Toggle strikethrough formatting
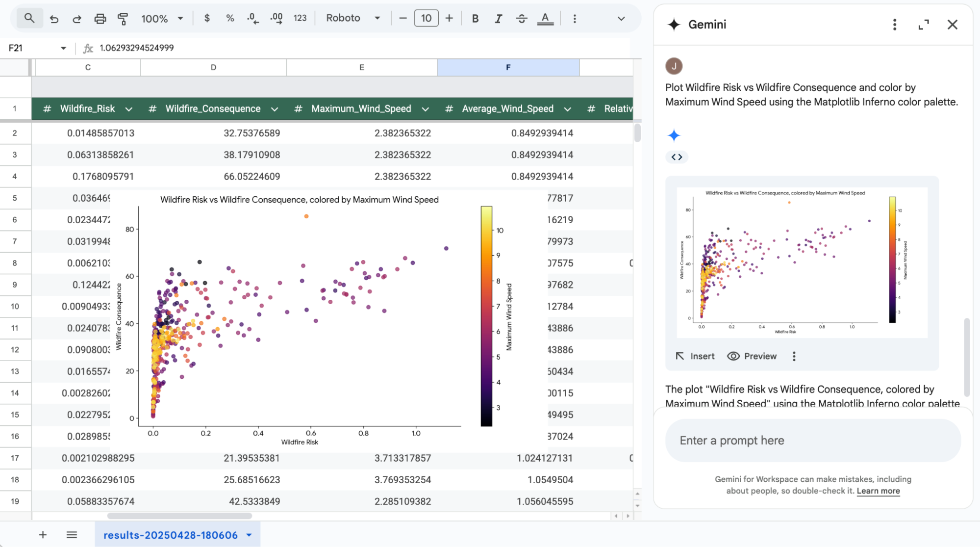Image resolution: width=980 pixels, height=547 pixels. (x=522, y=18)
